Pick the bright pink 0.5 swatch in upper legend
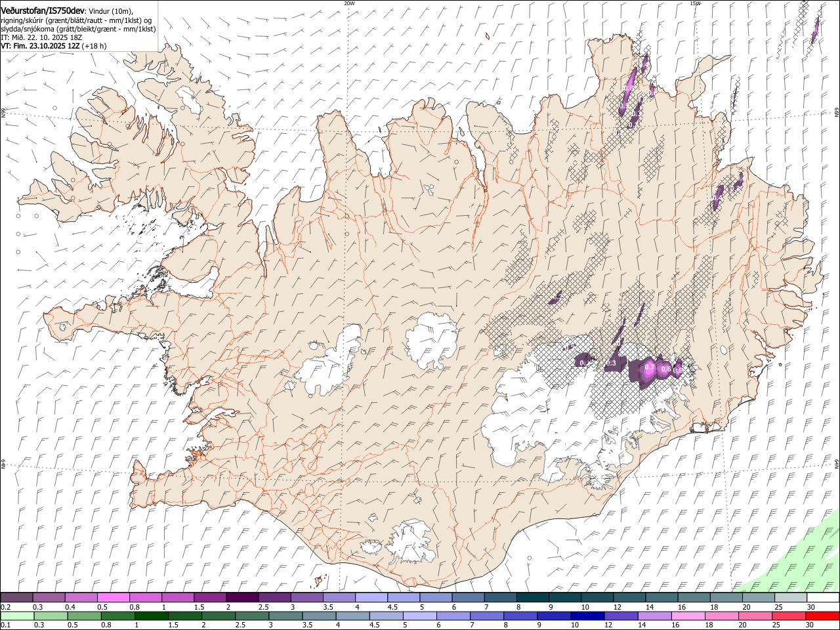840x630 pixels. (113, 598)
